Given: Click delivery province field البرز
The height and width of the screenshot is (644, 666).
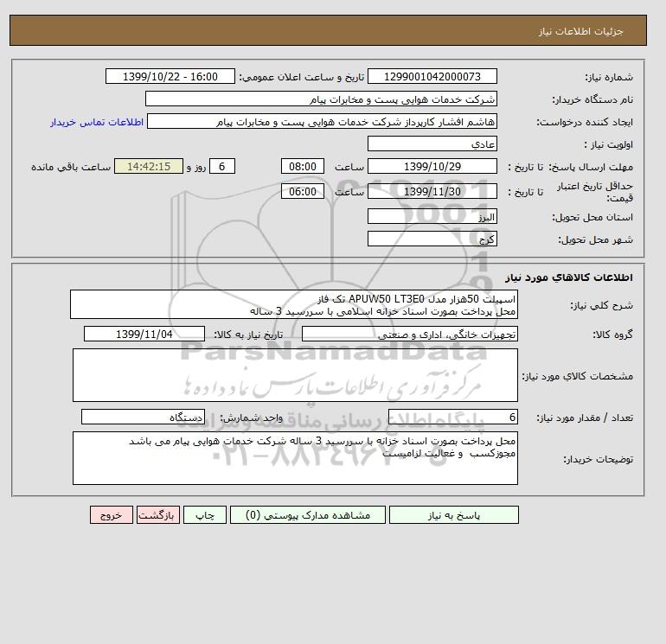Looking at the screenshot, I should [432, 216].
